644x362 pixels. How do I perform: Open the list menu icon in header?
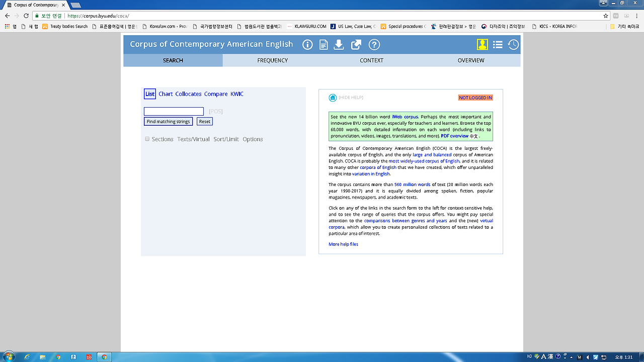tap(498, 45)
